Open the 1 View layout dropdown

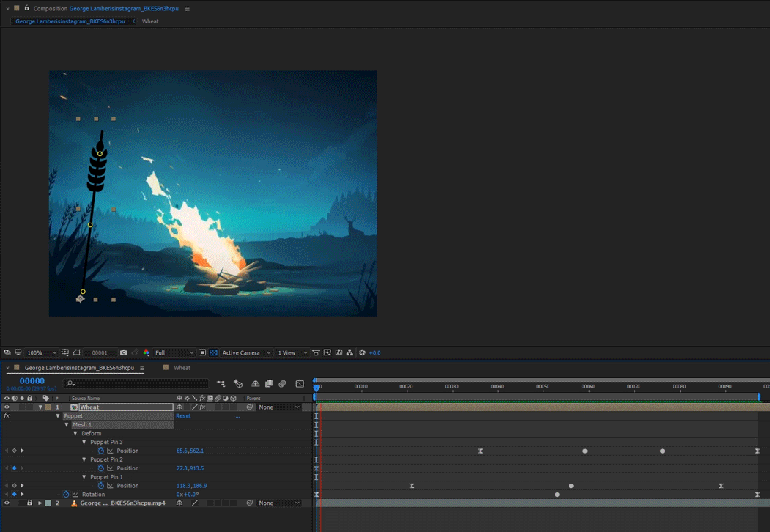click(292, 352)
